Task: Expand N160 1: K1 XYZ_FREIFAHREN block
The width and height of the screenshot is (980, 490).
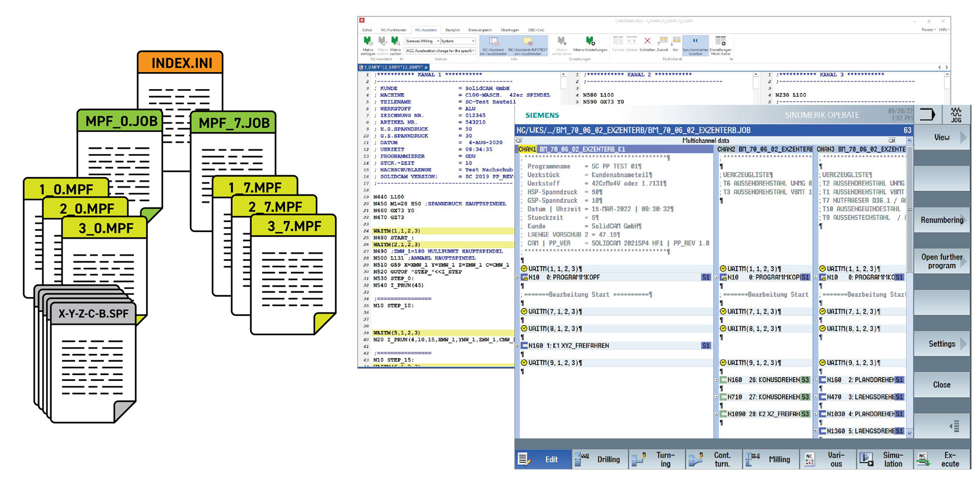Action: (517, 346)
